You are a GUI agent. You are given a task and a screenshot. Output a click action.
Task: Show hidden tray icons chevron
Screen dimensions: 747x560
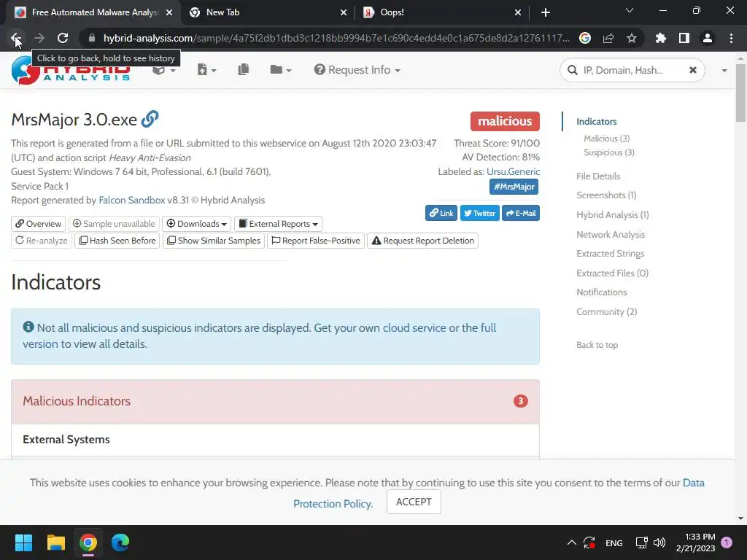point(572,542)
